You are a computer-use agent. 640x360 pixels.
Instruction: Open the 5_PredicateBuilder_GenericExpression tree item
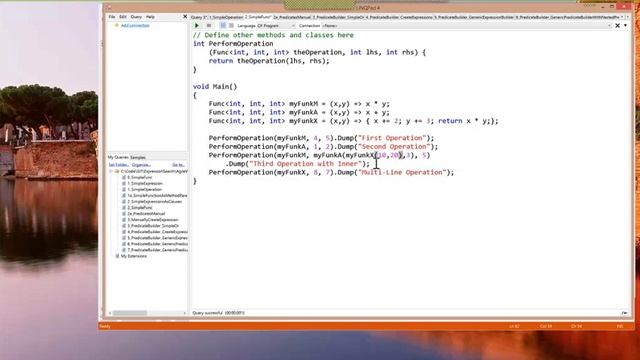click(157, 238)
